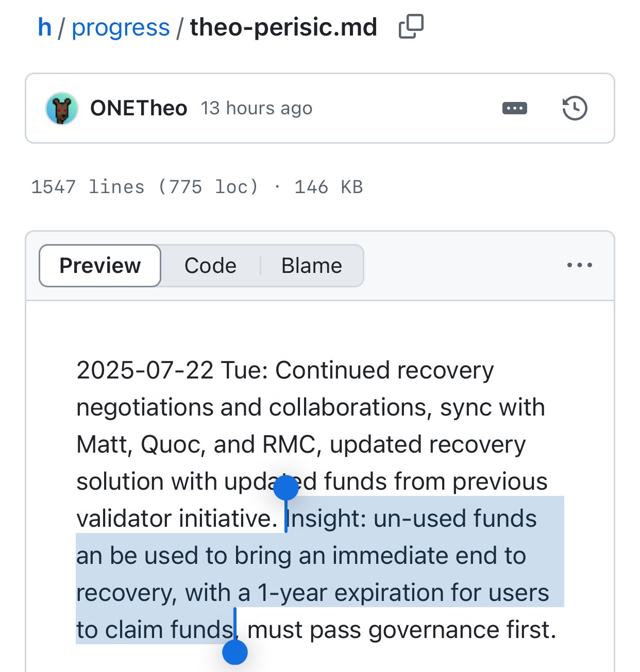Tap the lower text selection handle
The image size is (640, 672).
coord(235,652)
